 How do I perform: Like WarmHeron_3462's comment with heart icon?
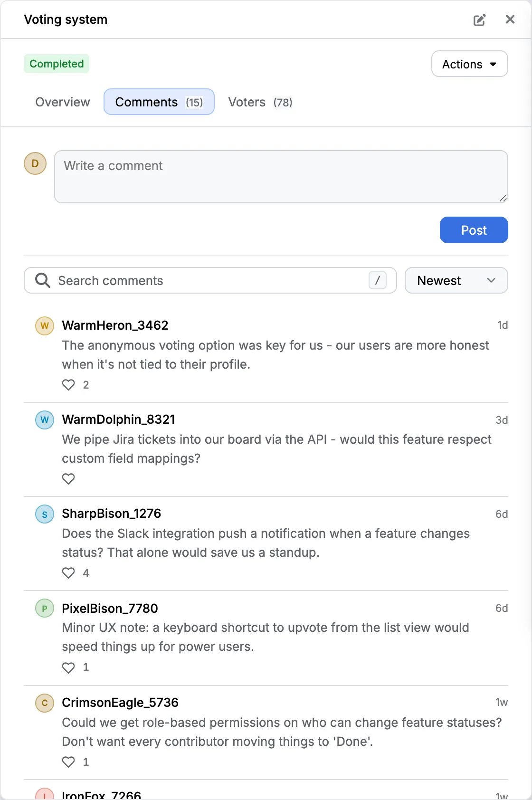(68, 385)
